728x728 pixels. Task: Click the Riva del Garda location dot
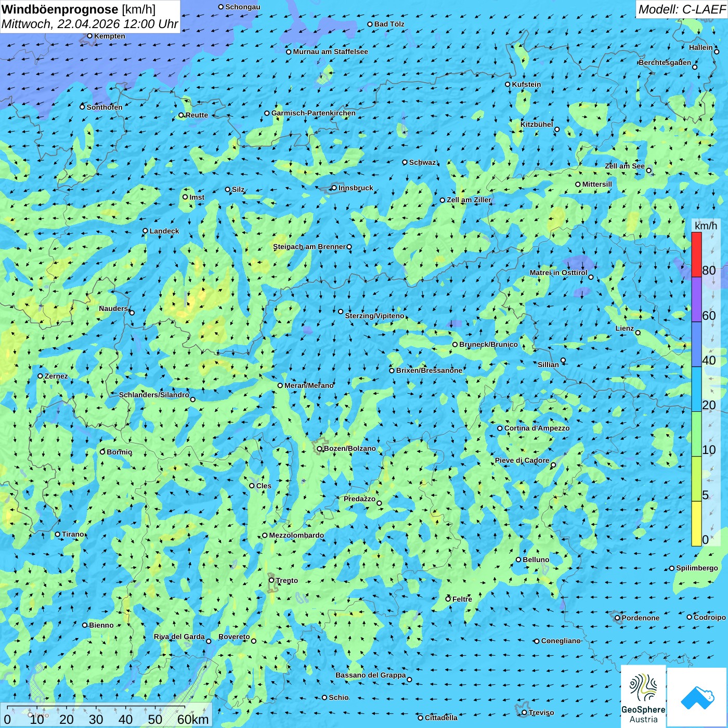tap(209, 641)
